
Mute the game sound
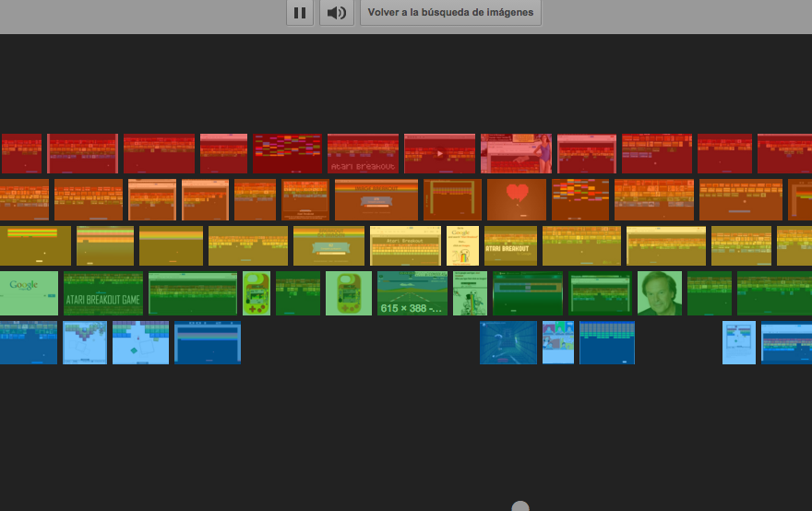point(337,12)
